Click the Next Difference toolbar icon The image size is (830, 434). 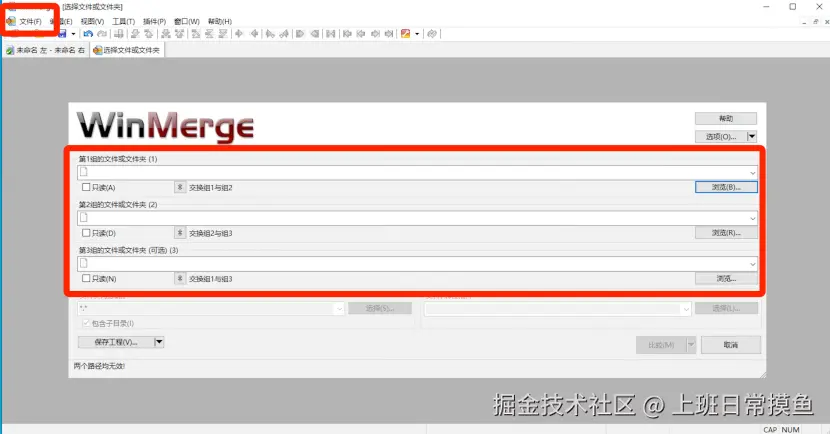pos(135,34)
